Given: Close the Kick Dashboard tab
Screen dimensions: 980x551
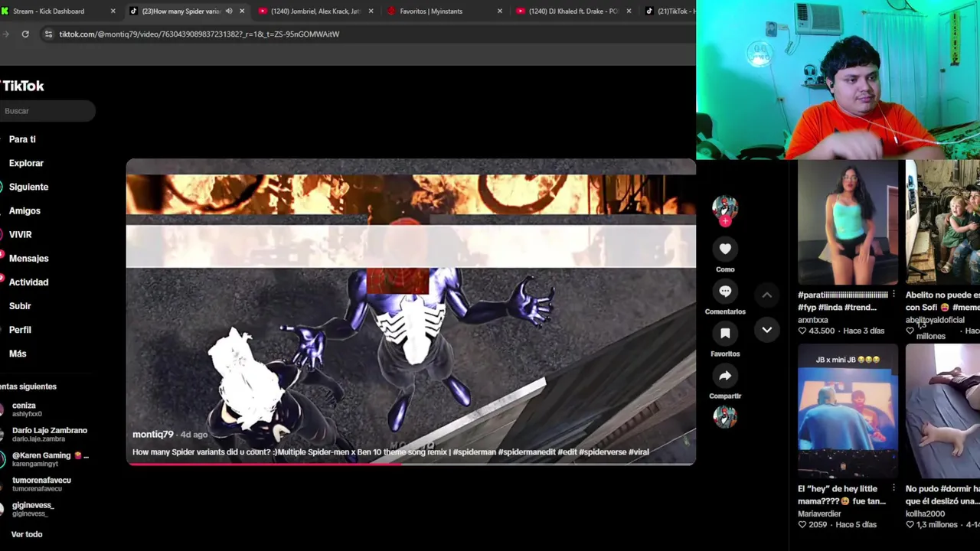Looking at the screenshot, I should click(x=113, y=11).
